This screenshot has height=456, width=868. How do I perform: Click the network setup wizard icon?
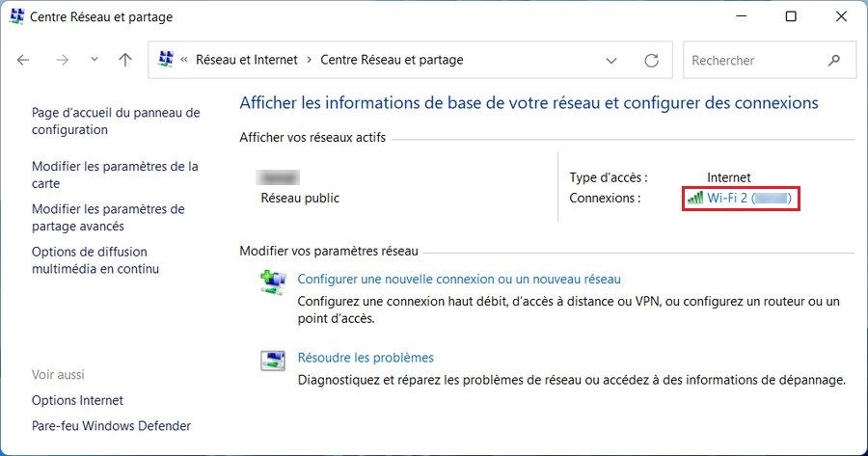coord(272,281)
